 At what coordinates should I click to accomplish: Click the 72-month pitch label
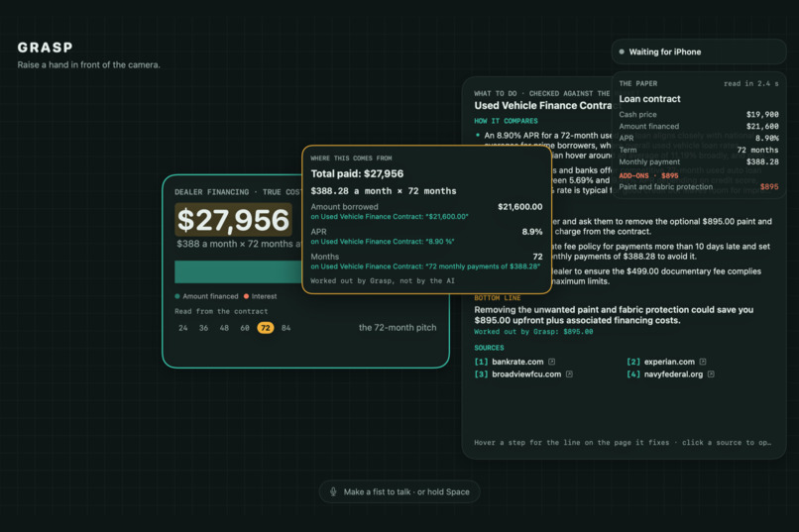[398, 327]
